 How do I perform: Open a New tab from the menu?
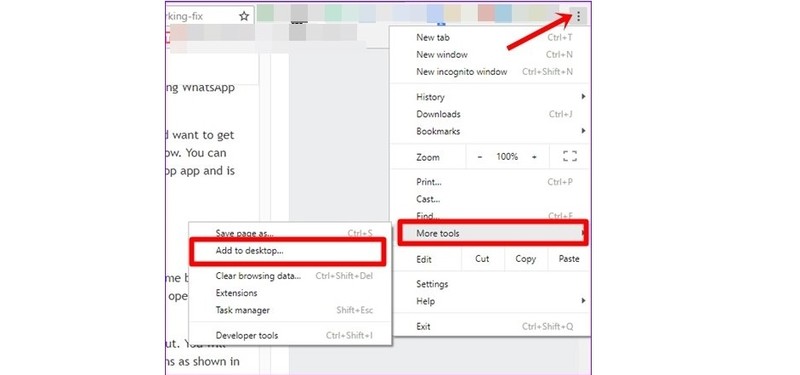(490, 37)
